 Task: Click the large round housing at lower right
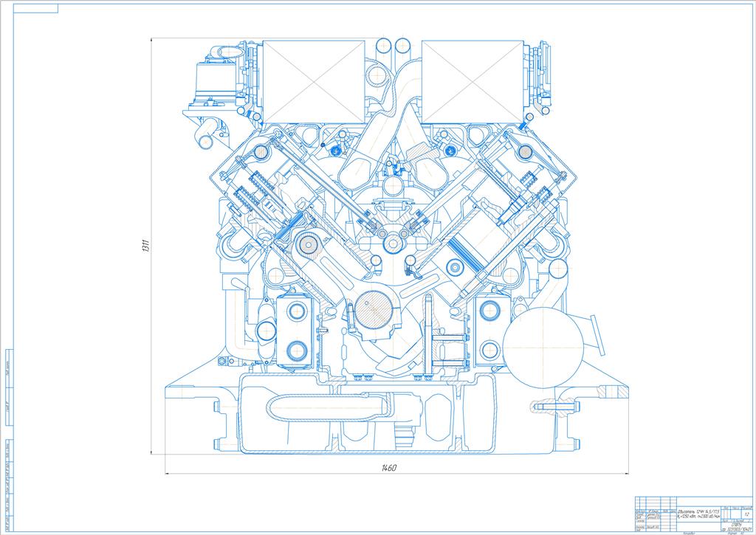pyautogui.click(x=540, y=348)
